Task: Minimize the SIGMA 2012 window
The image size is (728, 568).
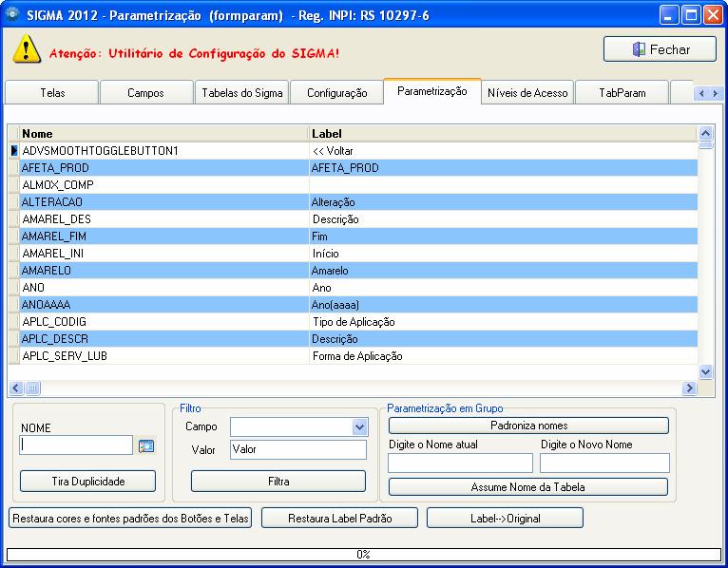Action: pyautogui.click(x=668, y=15)
